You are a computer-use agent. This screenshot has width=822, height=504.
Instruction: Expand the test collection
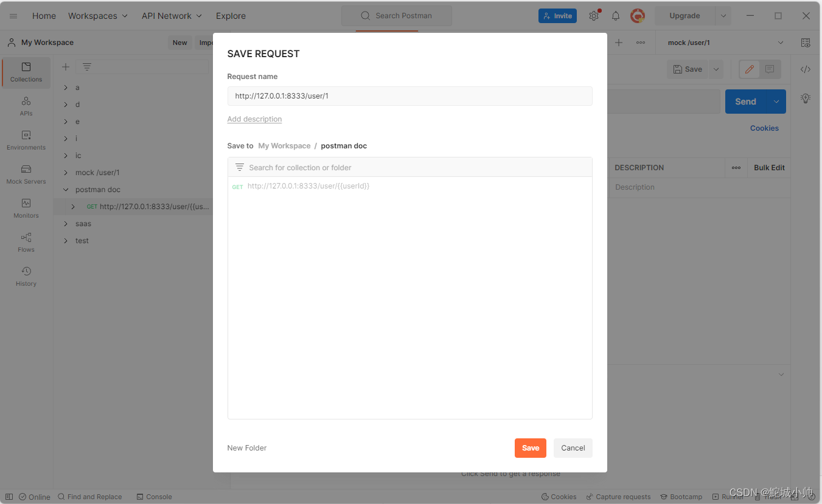coord(66,241)
